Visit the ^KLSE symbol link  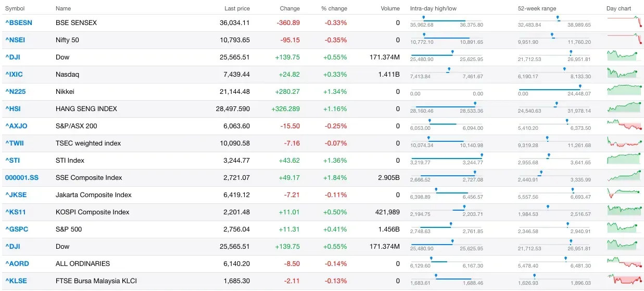16,281
